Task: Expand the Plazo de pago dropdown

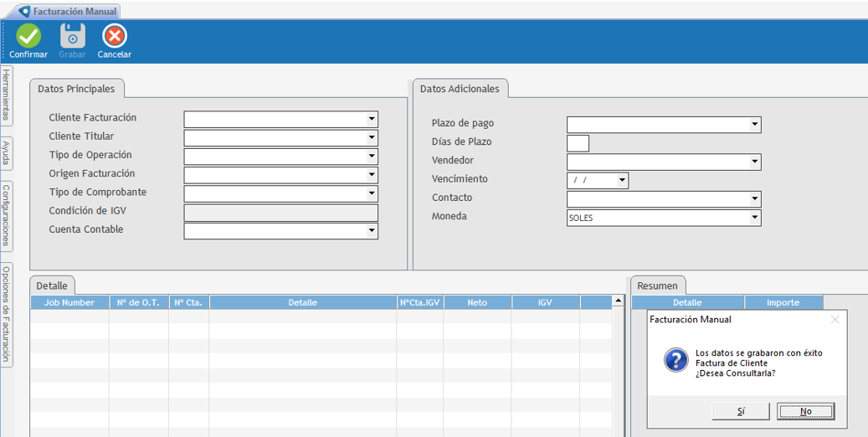Action: click(x=755, y=125)
